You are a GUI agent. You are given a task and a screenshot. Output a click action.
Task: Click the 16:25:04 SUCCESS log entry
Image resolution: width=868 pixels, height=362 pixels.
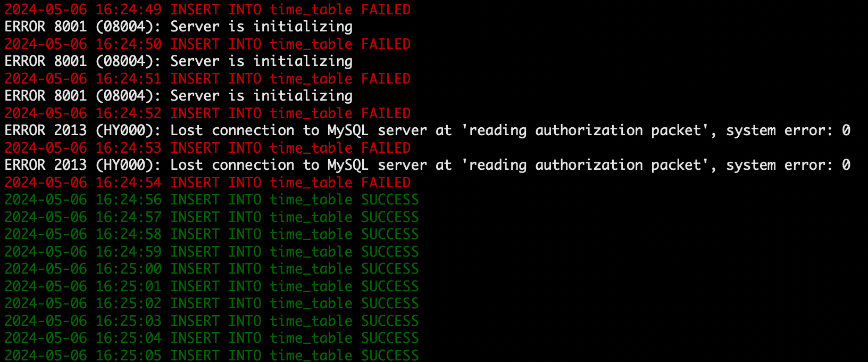click(212, 338)
